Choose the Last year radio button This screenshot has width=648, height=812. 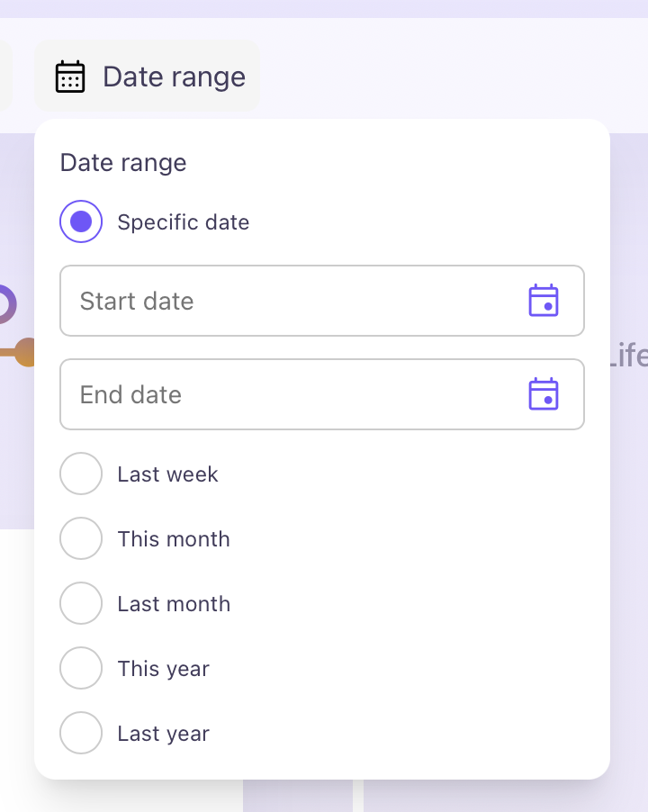(81, 733)
